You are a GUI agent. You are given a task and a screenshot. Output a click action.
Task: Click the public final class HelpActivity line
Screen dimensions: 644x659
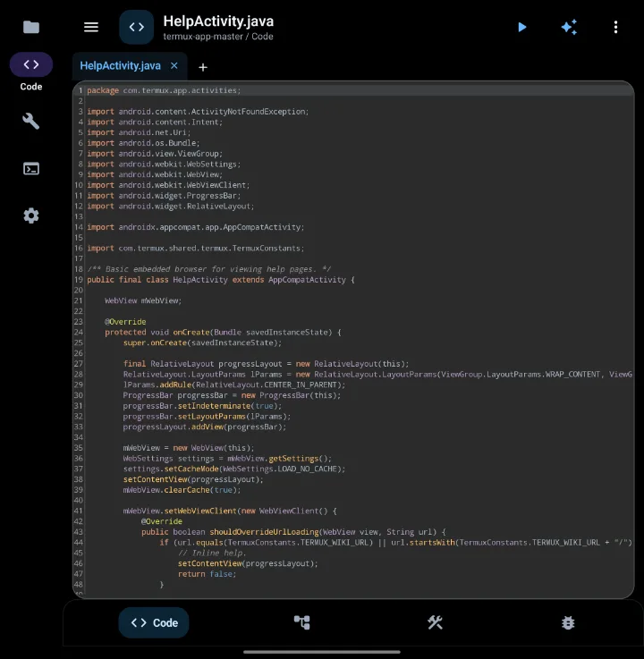tap(221, 280)
